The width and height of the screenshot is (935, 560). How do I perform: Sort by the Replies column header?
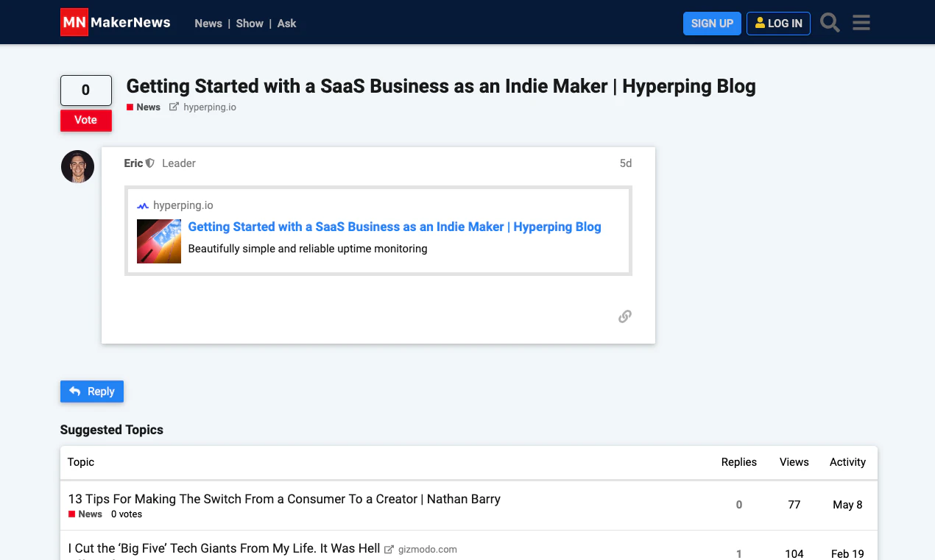(x=739, y=462)
